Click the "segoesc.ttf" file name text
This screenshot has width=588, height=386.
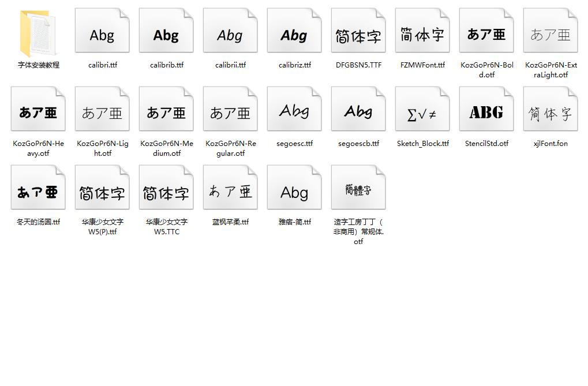click(x=295, y=143)
